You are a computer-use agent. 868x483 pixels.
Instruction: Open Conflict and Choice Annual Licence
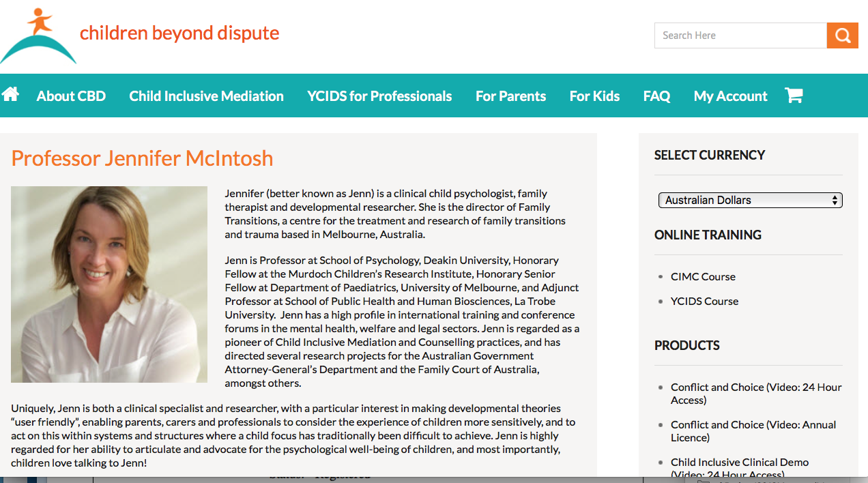pos(753,431)
